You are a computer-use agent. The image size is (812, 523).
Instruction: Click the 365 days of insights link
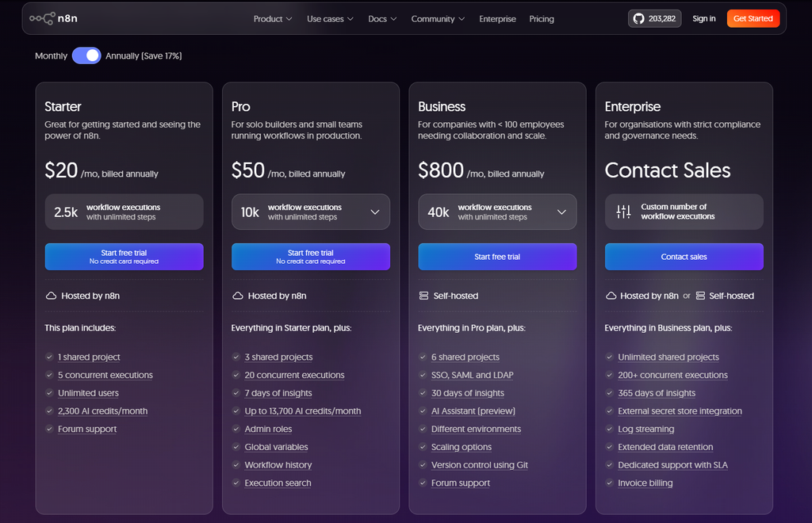point(657,393)
